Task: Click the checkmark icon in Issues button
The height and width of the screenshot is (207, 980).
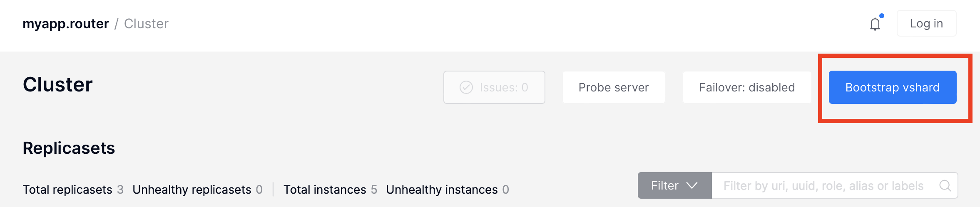Action: click(x=466, y=87)
